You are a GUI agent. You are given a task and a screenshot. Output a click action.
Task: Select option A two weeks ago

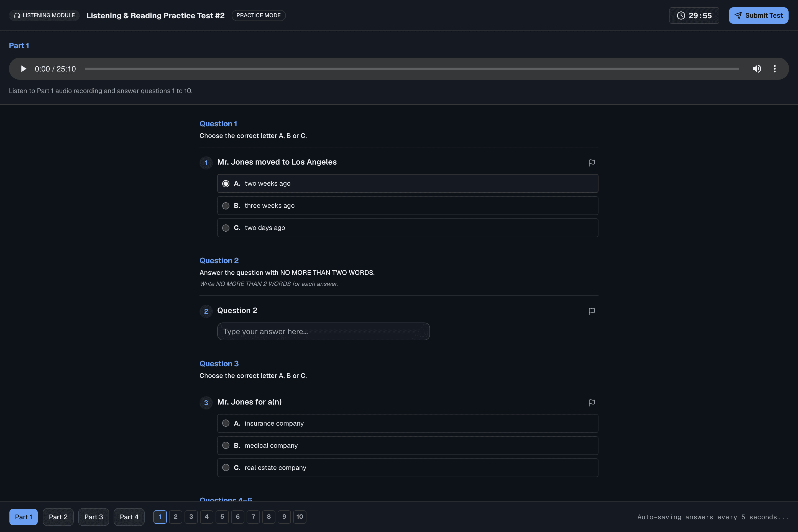click(x=408, y=183)
